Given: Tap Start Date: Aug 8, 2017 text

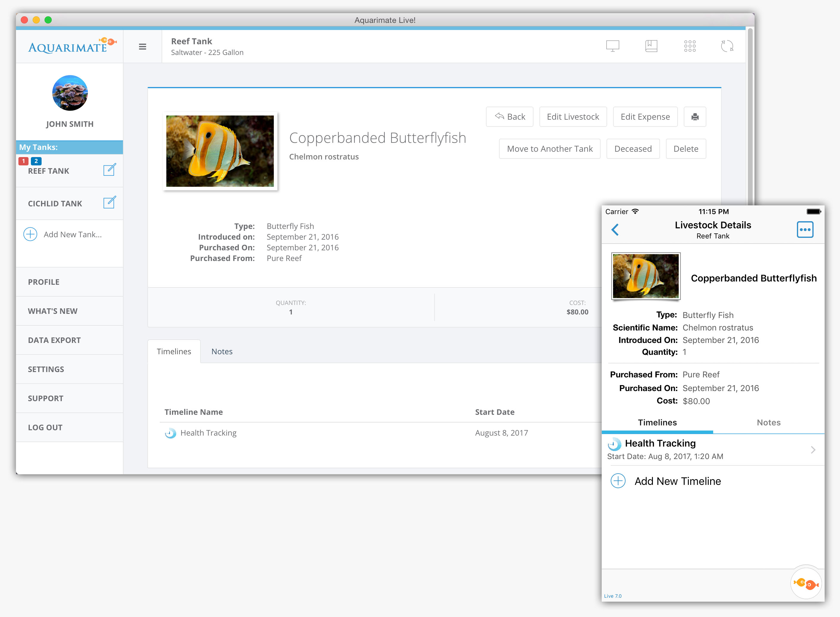Looking at the screenshot, I should coord(665,456).
